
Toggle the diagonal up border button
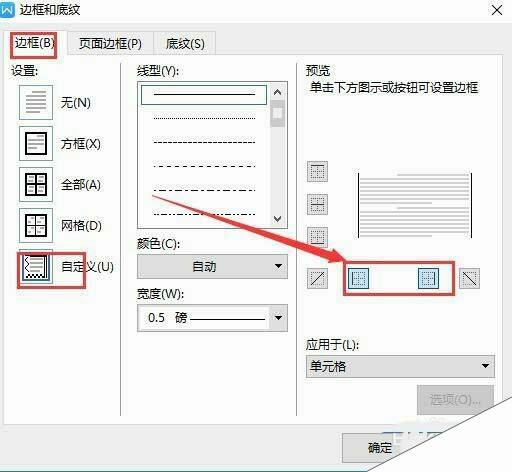point(317,278)
